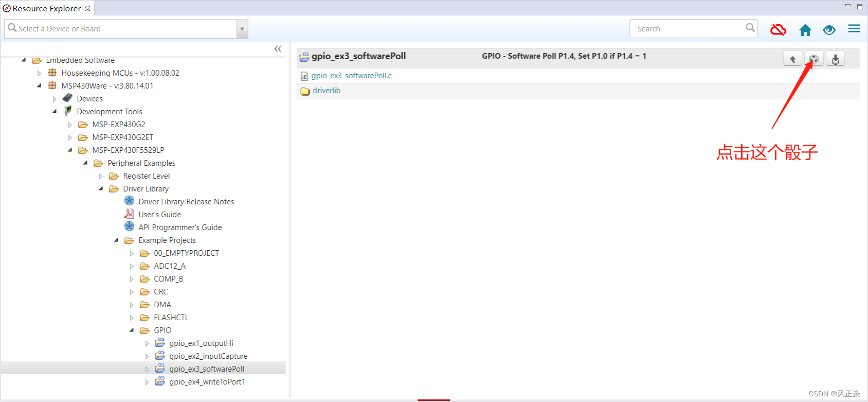This screenshot has width=868, height=402.
Task: Open the hamburger menu icon
Action: tap(854, 29)
